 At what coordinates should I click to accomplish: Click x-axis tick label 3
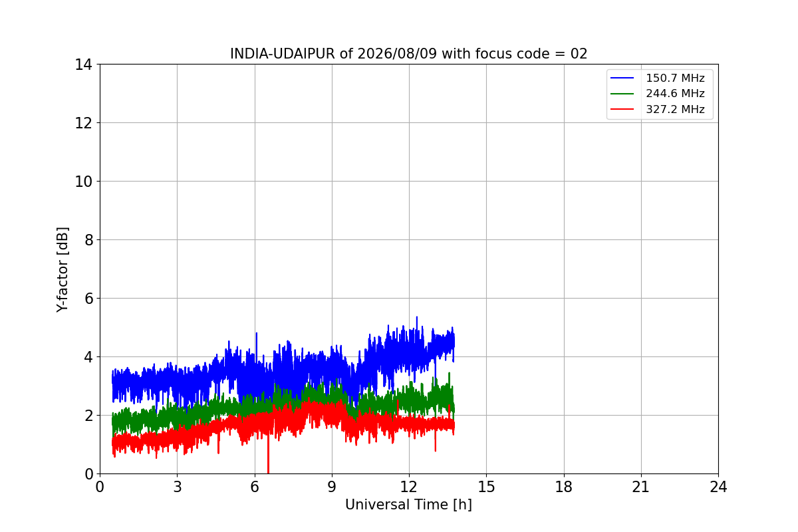177,487
